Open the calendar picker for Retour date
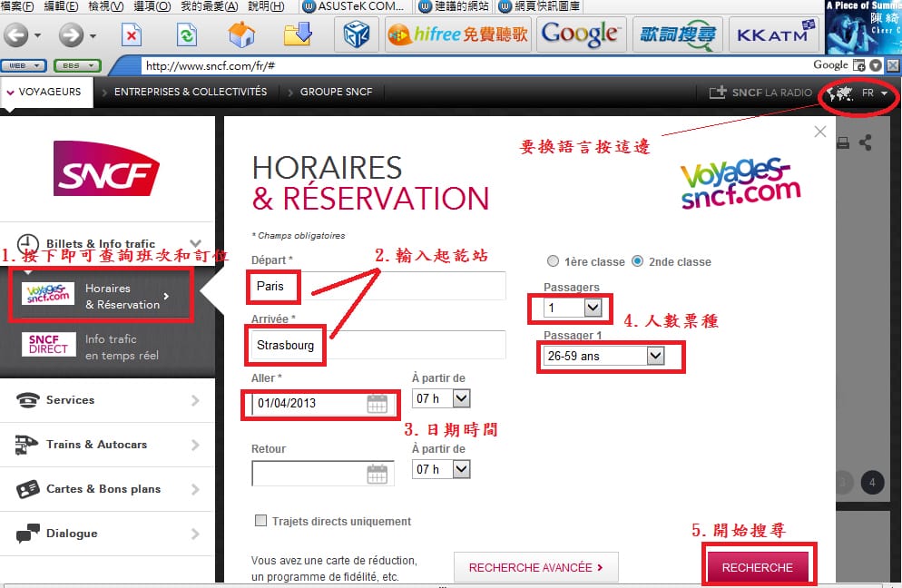Image resolution: width=902 pixels, height=588 pixels. click(x=377, y=474)
